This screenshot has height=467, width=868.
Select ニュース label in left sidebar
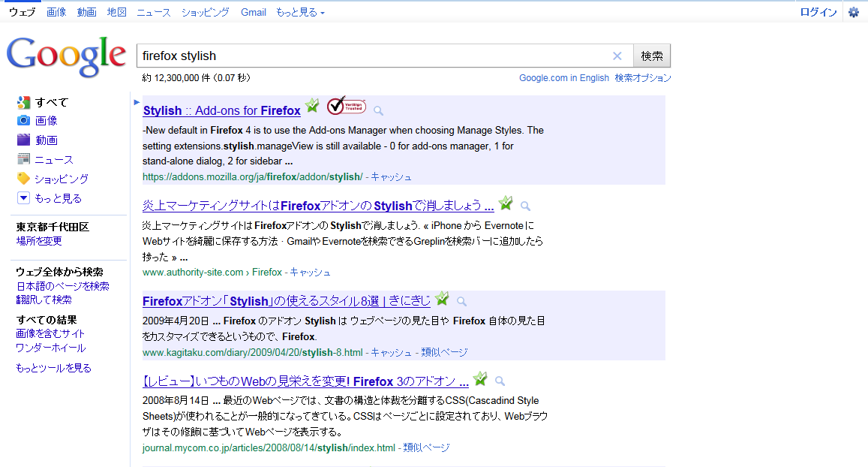pyautogui.click(x=54, y=159)
